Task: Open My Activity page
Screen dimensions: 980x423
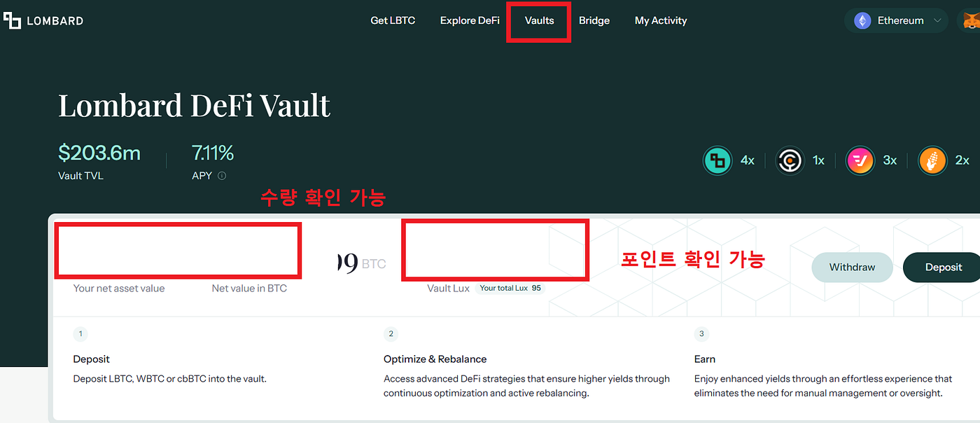Action: pos(661,20)
